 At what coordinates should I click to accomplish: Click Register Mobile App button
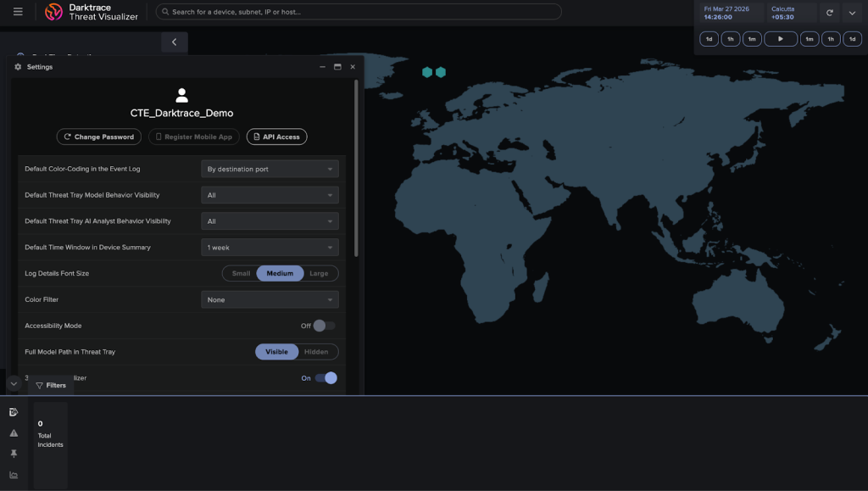[194, 137]
